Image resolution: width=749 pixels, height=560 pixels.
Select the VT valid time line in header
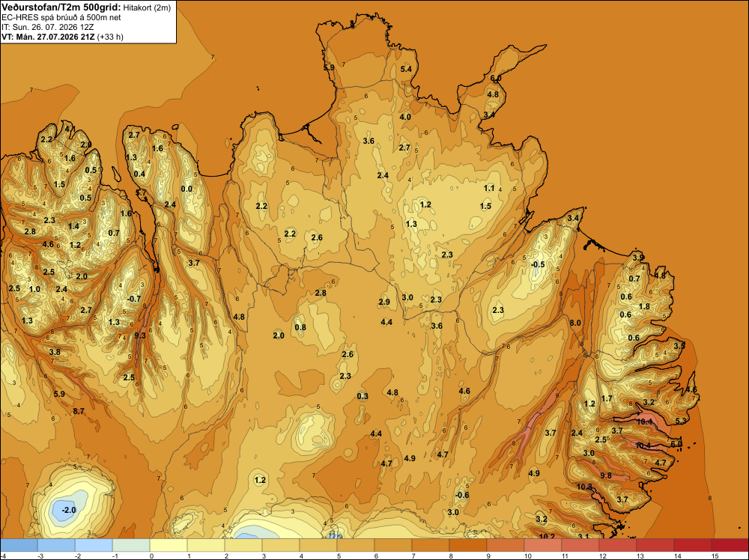pyautogui.click(x=62, y=37)
